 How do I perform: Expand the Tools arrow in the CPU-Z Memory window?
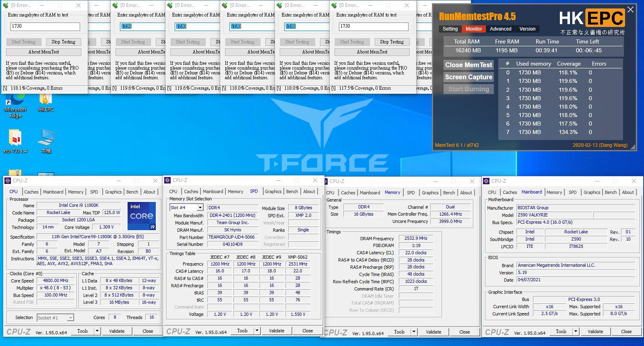pos(414,332)
